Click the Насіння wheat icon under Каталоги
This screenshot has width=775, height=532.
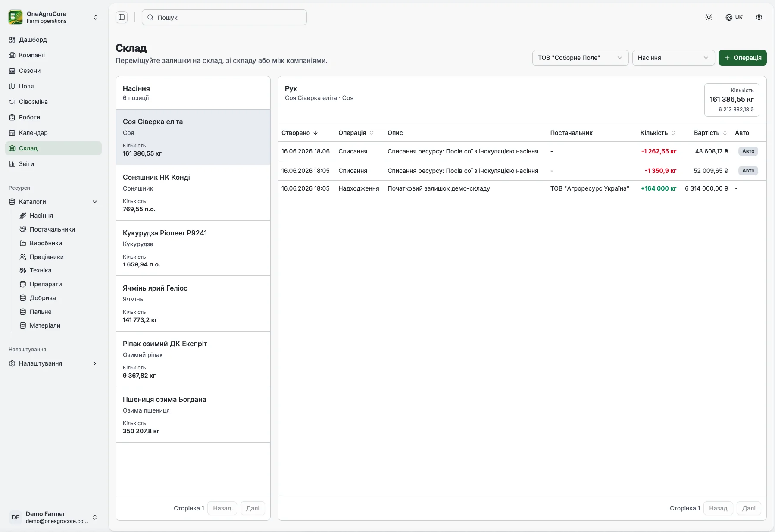(23, 216)
